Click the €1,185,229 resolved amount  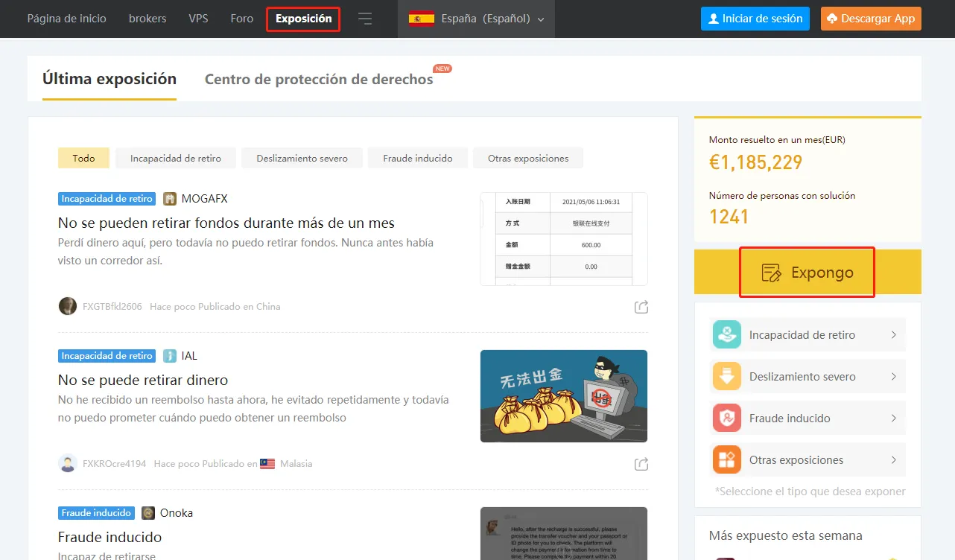click(755, 162)
